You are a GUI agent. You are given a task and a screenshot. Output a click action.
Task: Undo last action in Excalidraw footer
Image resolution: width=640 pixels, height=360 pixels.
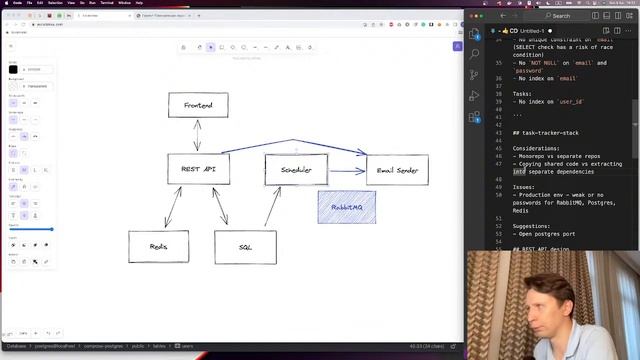click(x=48, y=333)
